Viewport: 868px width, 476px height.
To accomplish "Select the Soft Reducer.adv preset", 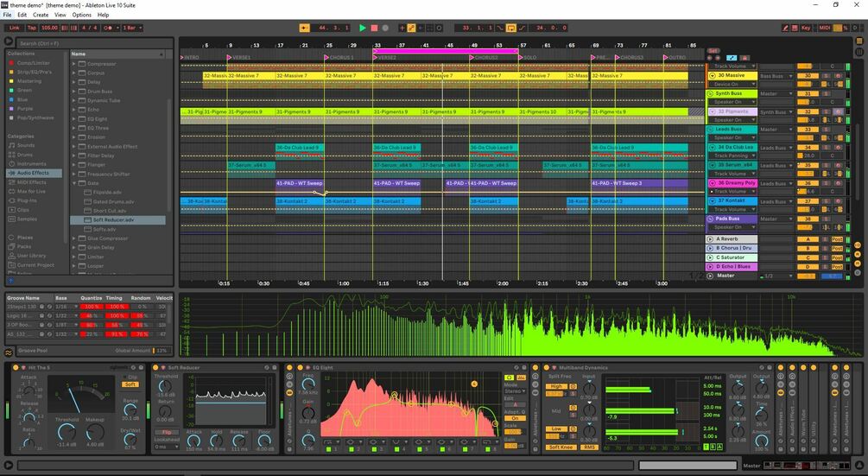I will [118, 219].
